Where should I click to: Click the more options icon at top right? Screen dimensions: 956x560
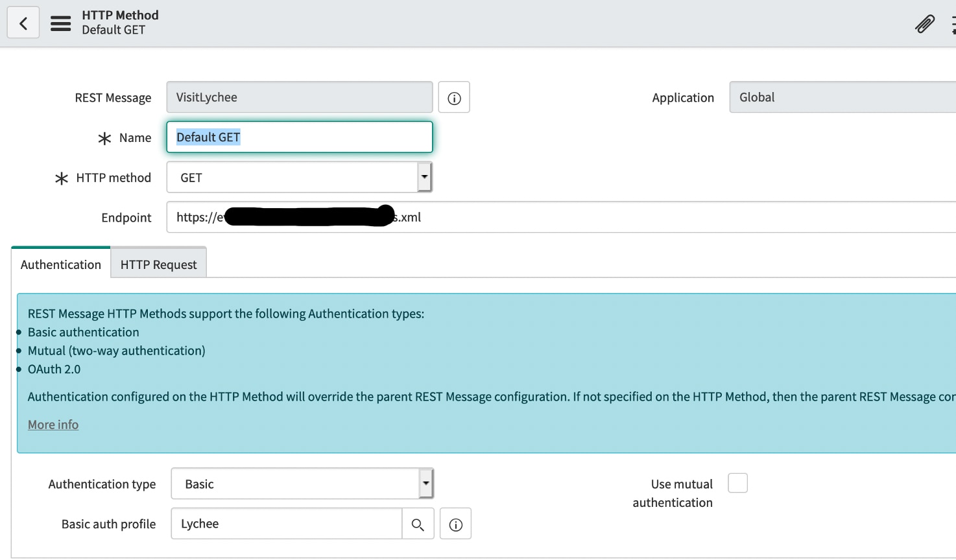point(952,24)
